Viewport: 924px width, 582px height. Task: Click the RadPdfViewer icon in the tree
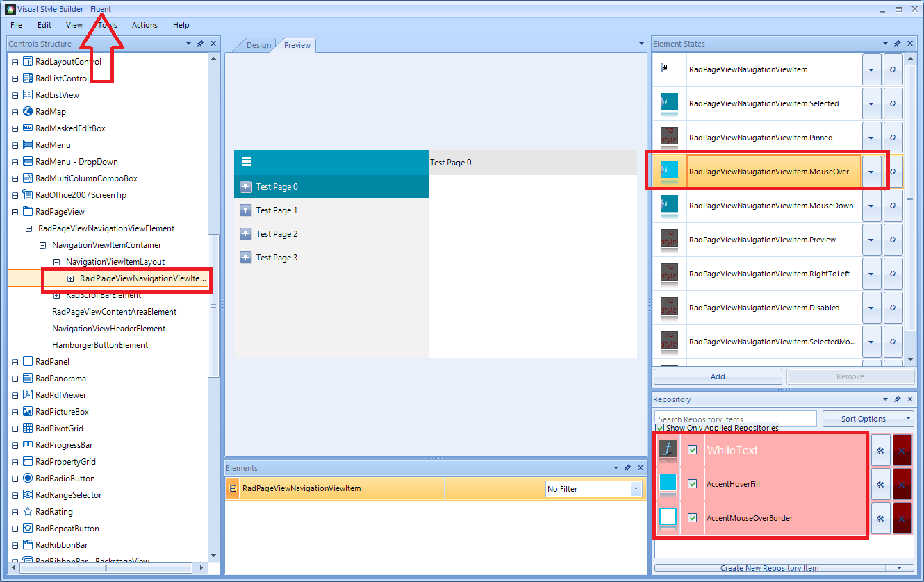(x=28, y=395)
